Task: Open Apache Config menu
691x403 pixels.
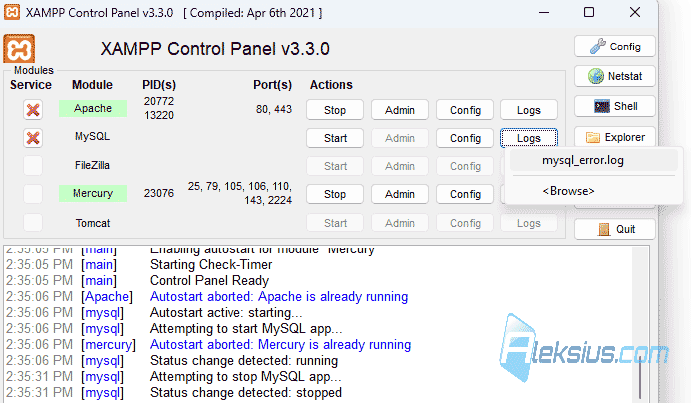Action: [x=465, y=110]
